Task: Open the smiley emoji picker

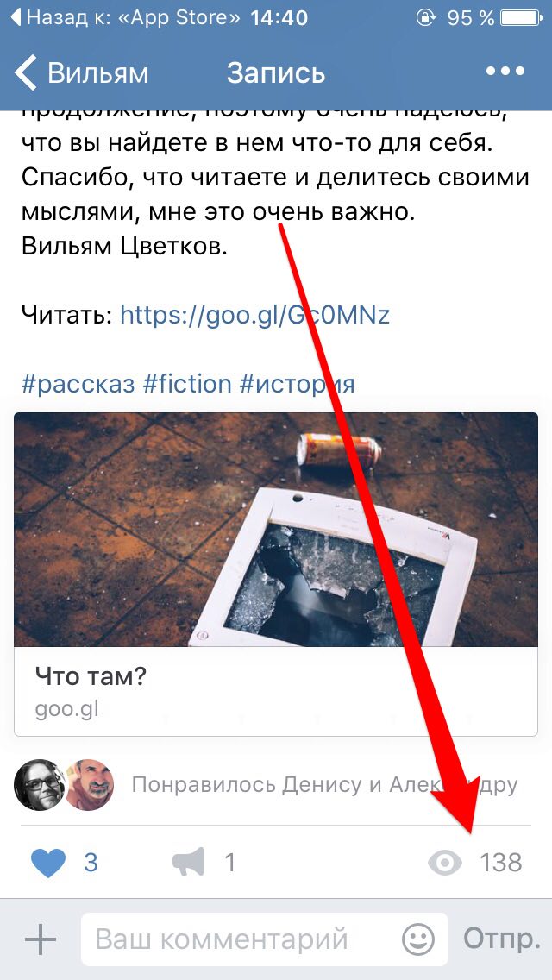Action: 418,939
